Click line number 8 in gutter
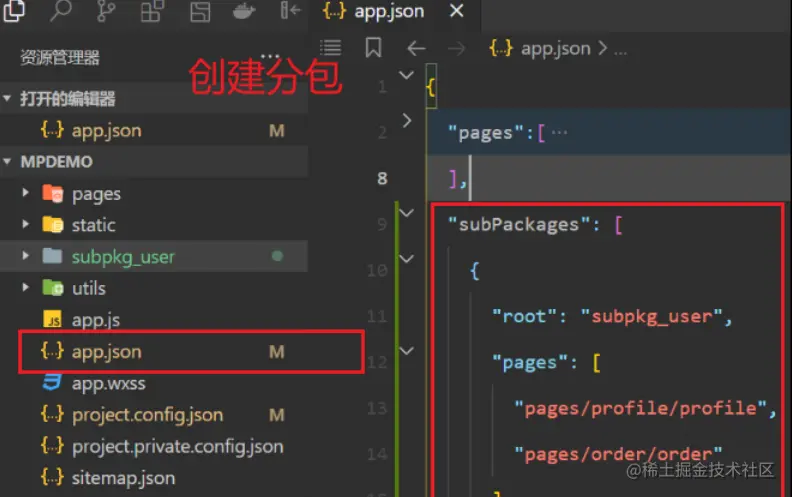 coord(382,178)
